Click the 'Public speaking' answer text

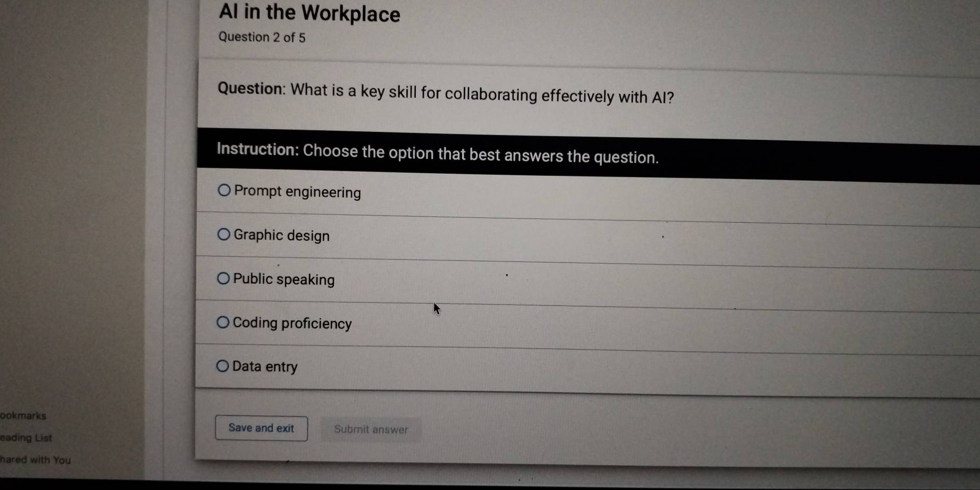(x=284, y=280)
